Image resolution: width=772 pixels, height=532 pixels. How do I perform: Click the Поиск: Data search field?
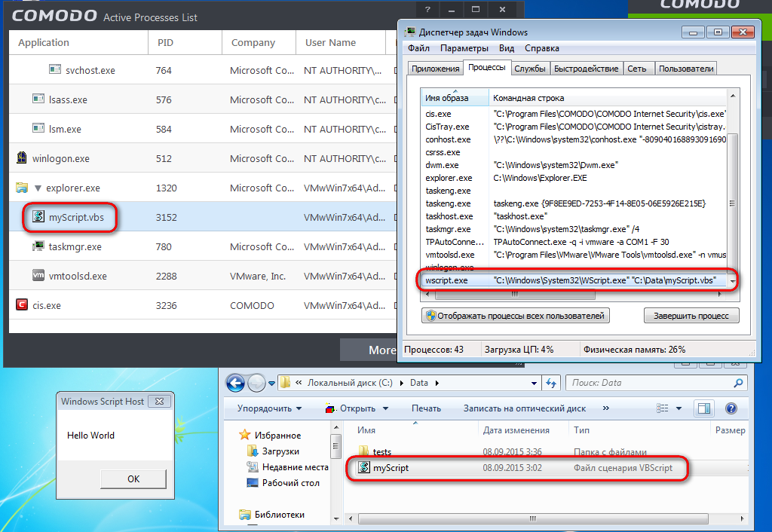coord(650,382)
